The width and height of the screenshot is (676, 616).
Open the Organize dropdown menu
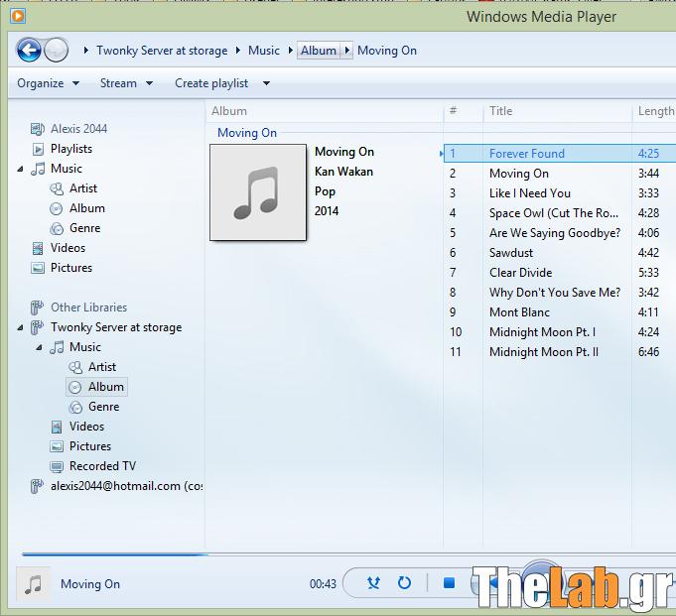(x=48, y=83)
